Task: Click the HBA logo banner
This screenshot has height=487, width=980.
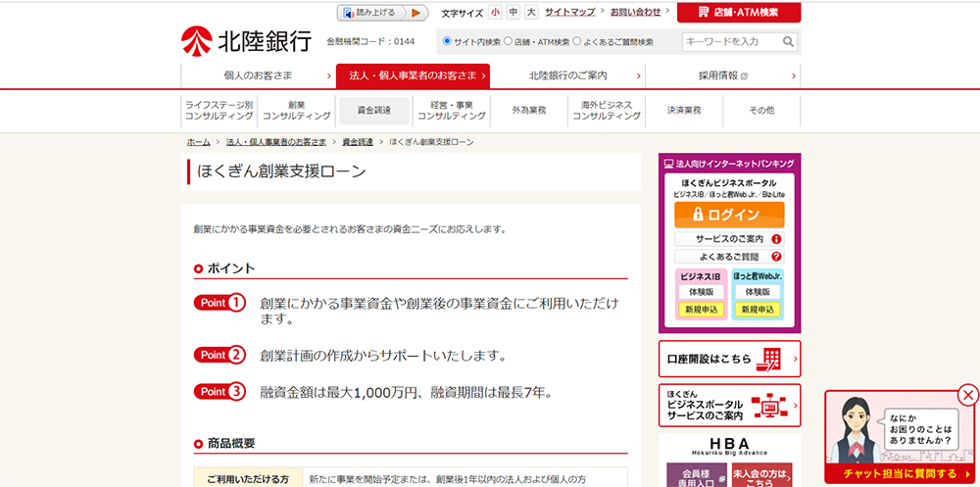Action: [x=729, y=447]
